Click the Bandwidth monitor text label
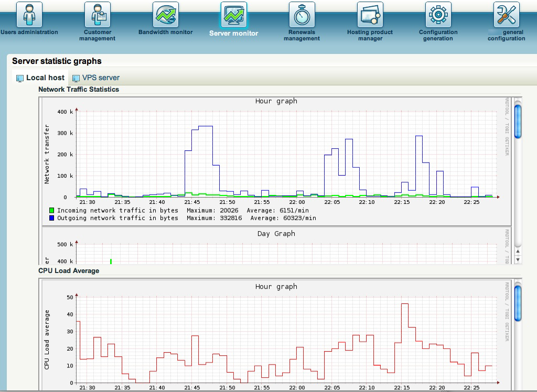Viewport: 537px width, 392px height. tap(166, 32)
